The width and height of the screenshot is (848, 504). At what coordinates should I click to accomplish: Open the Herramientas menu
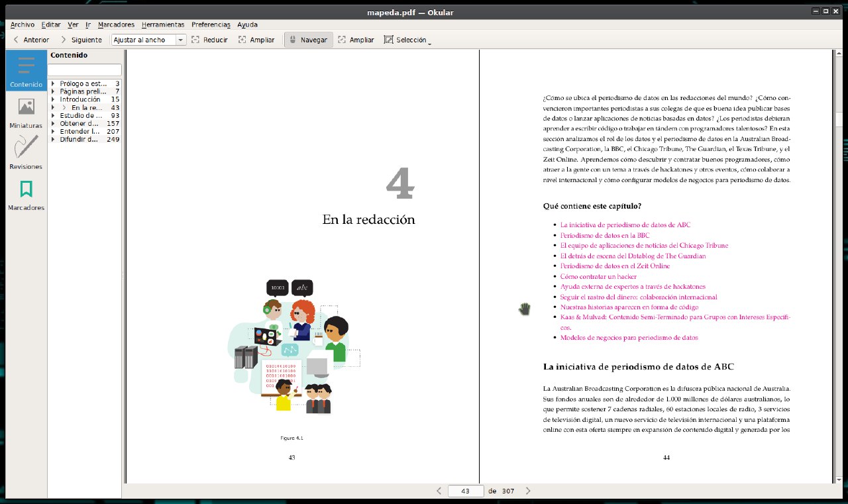click(x=163, y=25)
